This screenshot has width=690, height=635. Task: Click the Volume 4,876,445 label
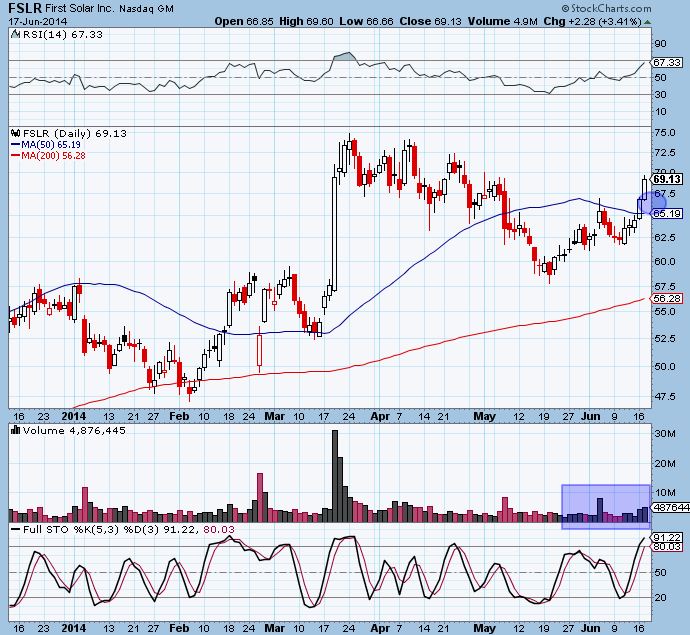[74, 430]
